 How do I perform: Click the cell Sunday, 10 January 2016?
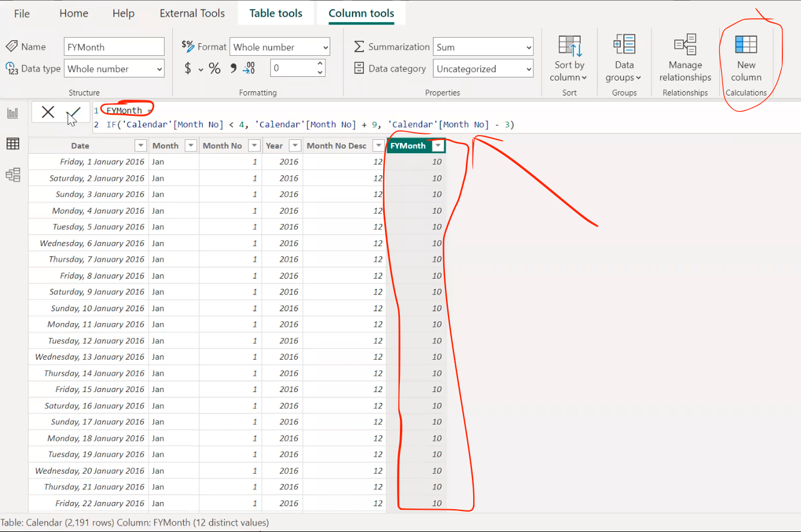88,308
